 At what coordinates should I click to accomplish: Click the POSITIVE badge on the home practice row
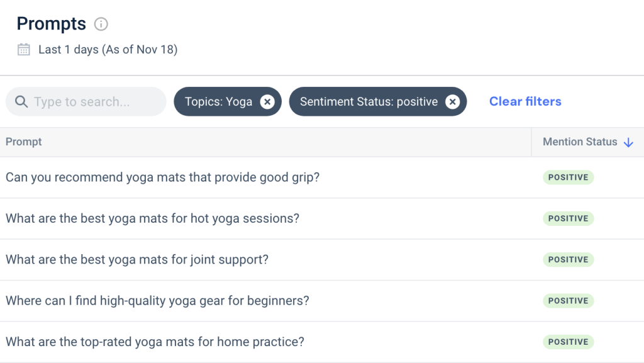(568, 342)
